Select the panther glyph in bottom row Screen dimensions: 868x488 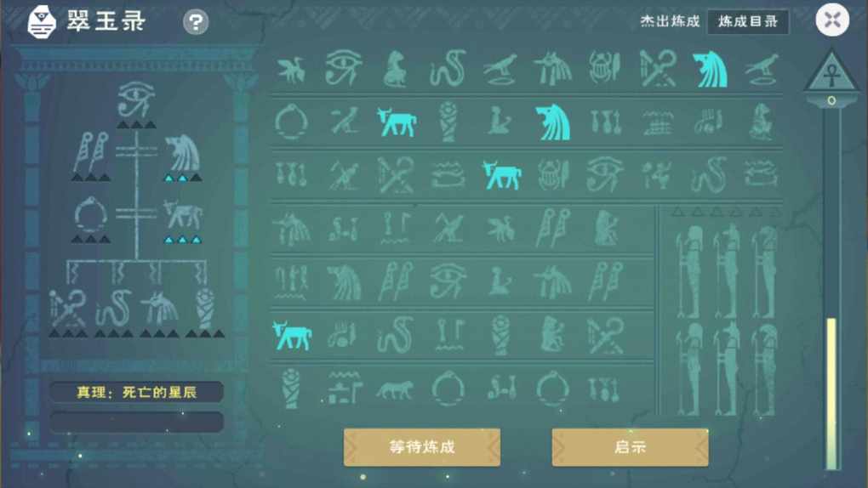(x=395, y=389)
